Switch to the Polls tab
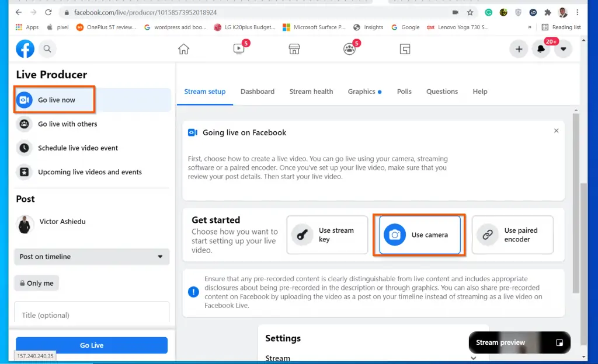Viewport: 598px width, 364px height. (x=404, y=92)
